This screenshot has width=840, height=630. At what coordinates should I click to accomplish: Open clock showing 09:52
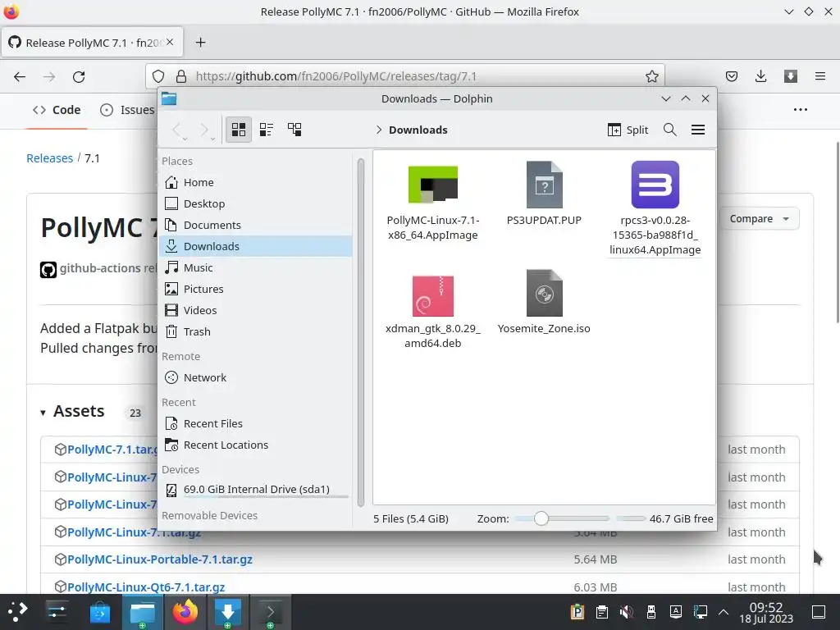tap(766, 612)
